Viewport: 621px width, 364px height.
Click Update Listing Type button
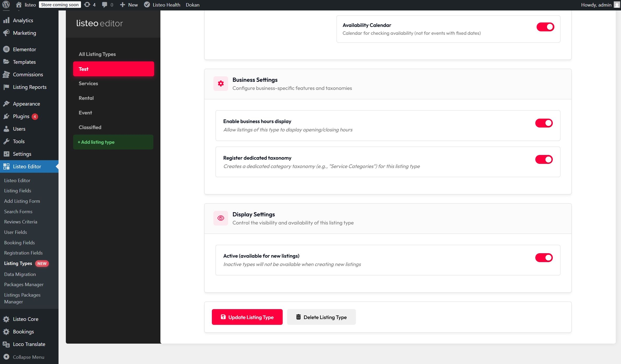click(247, 317)
